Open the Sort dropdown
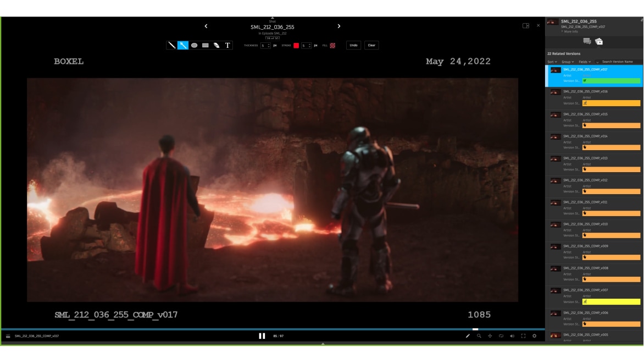 point(552,62)
